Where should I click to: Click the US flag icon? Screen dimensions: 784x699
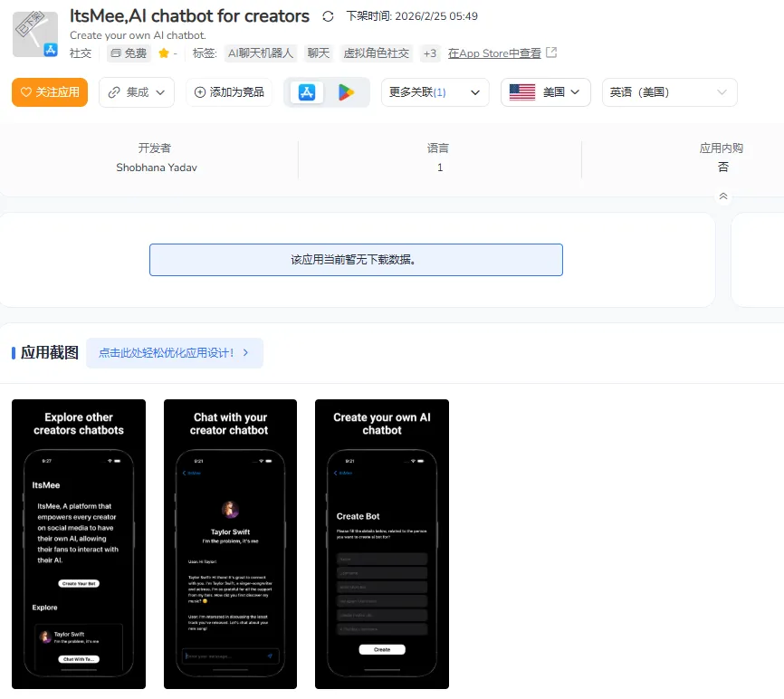point(522,92)
